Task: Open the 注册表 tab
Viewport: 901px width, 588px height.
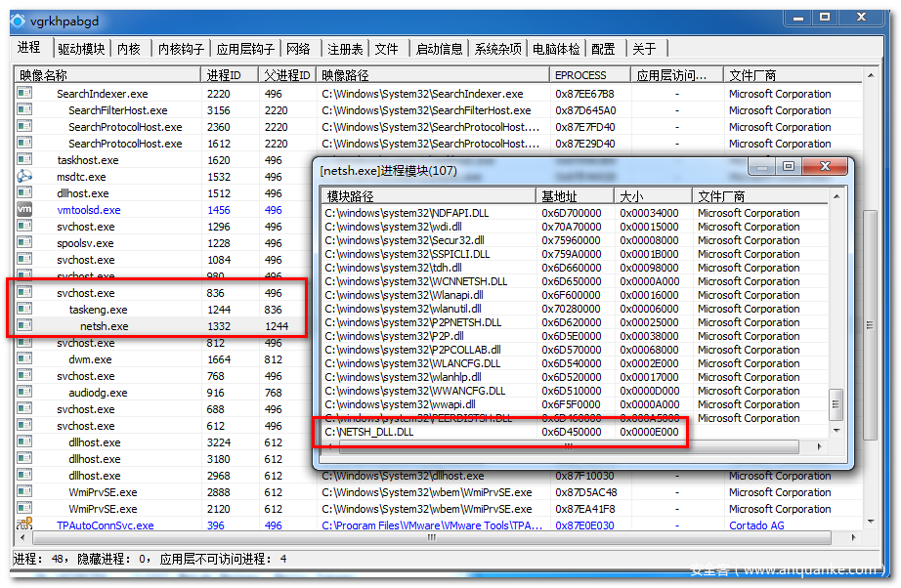Action: coord(345,49)
